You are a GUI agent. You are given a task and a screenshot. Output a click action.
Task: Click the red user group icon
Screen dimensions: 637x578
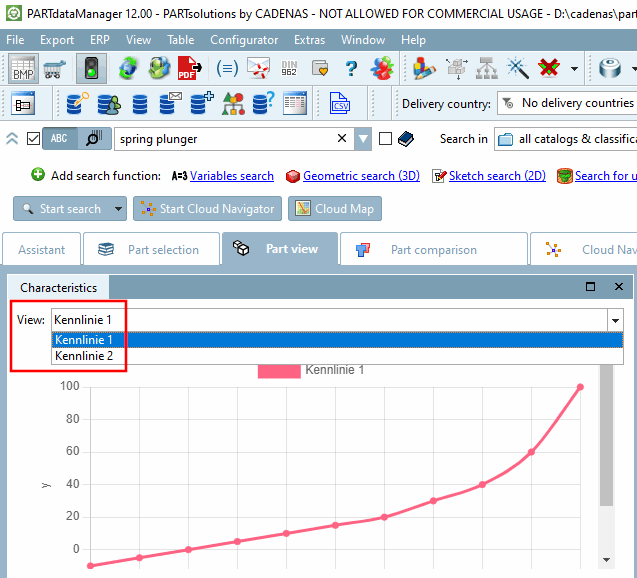(382, 68)
